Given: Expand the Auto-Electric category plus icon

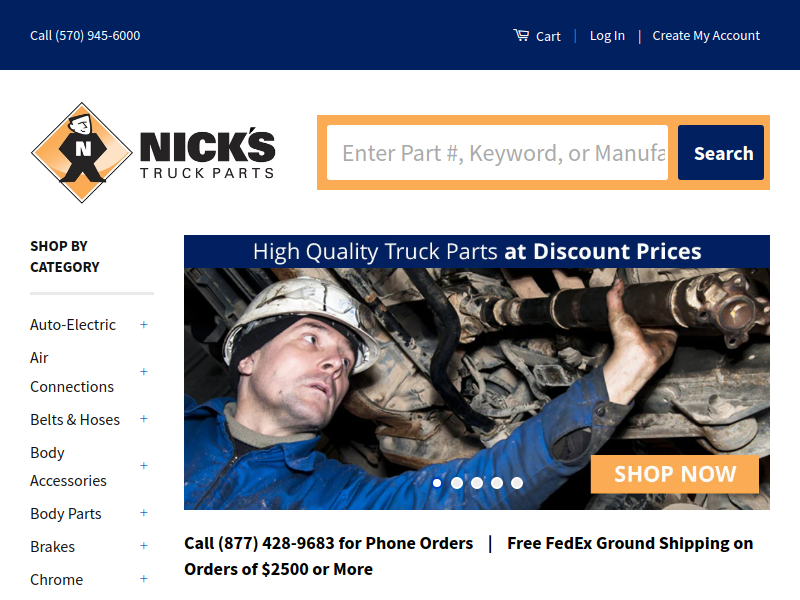Looking at the screenshot, I should tap(144, 324).
